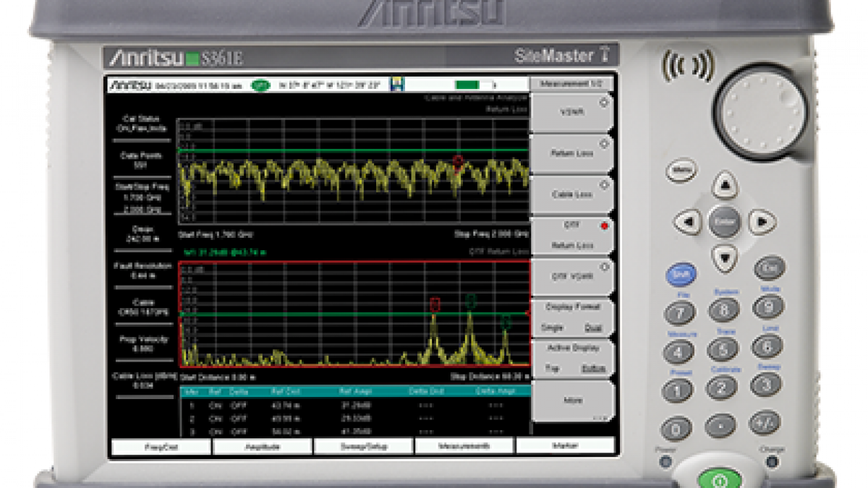The width and height of the screenshot is (868, 488).
Task: Tap number key 7 (File)
Action: click(680, 312)
